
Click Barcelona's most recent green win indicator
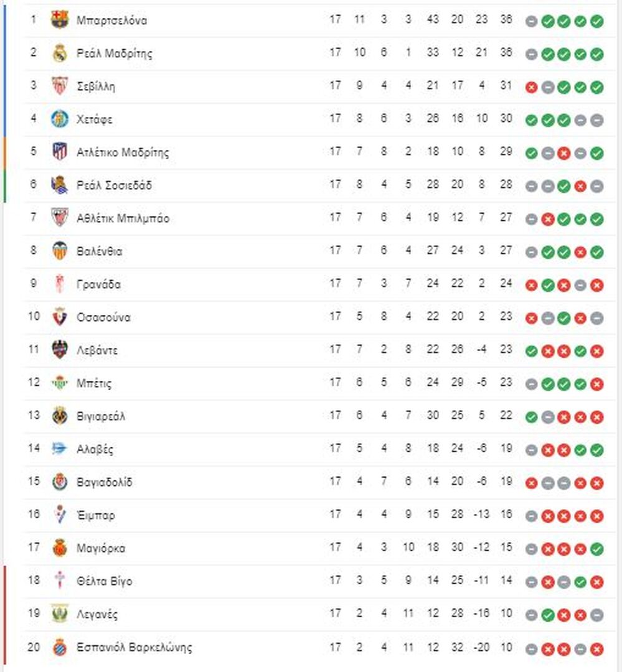(x=596, y=21)
